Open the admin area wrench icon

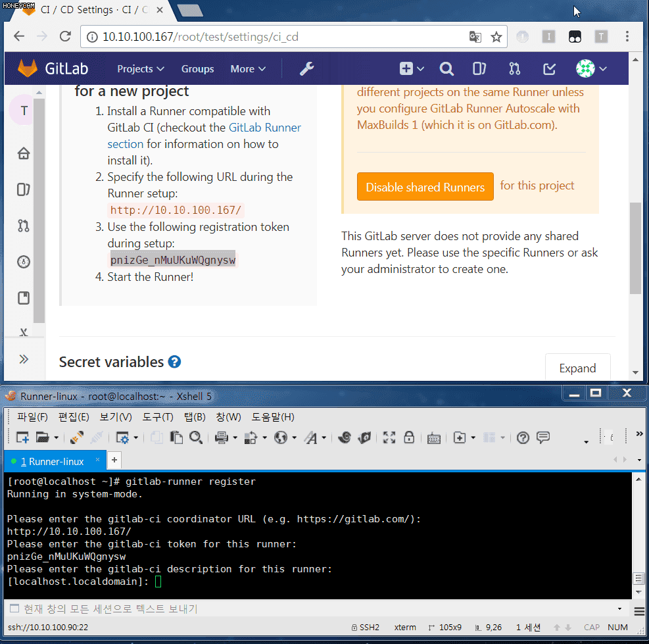306,69
